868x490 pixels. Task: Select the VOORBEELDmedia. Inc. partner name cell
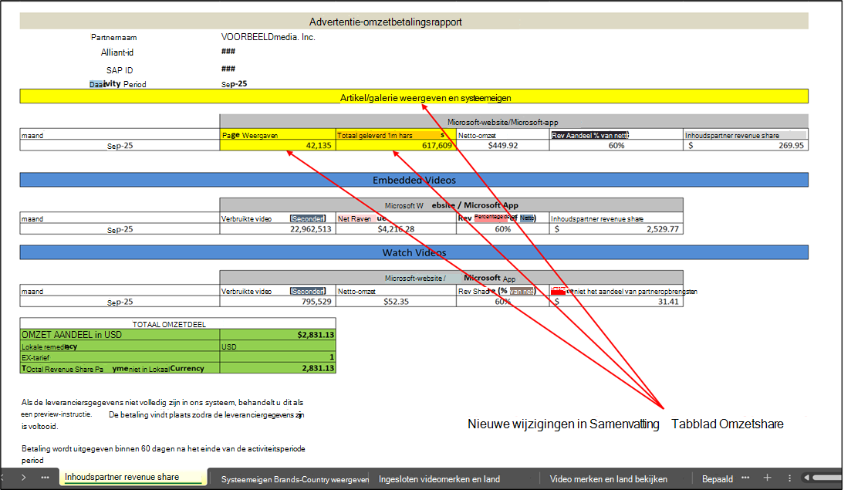tap(268, 37)
